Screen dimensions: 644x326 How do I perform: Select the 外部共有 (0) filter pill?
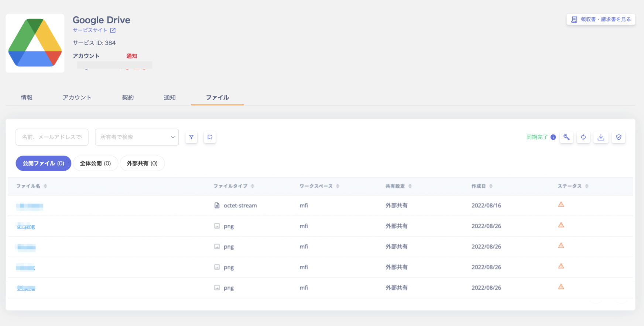142,163
